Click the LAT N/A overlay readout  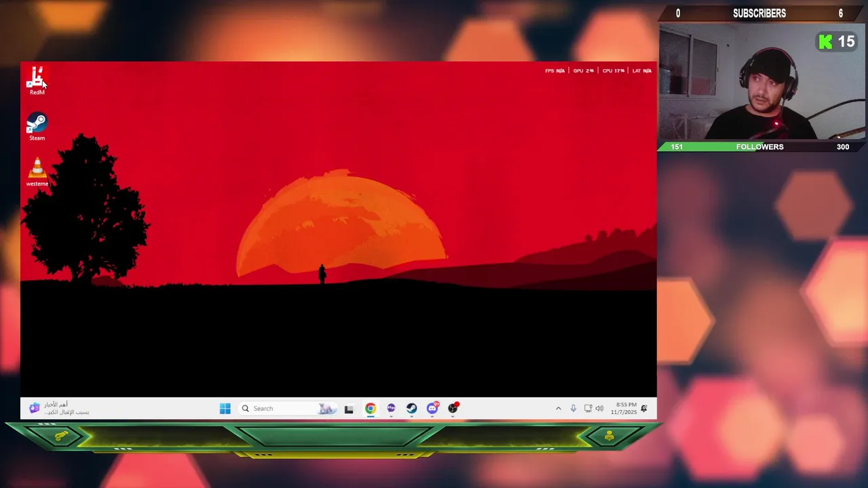click(642, 70)
